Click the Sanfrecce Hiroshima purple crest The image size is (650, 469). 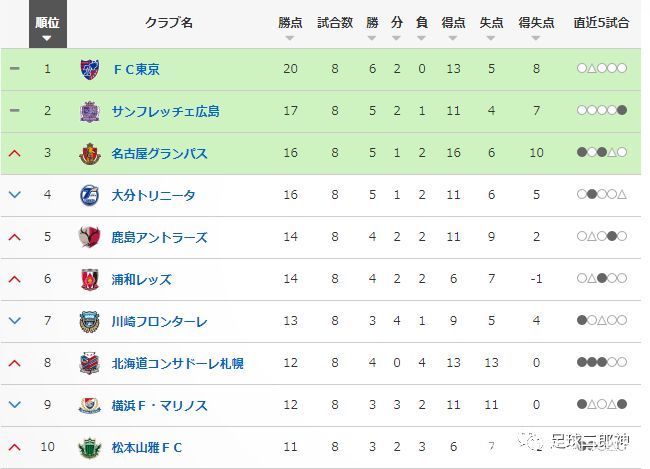coord(90,111)
